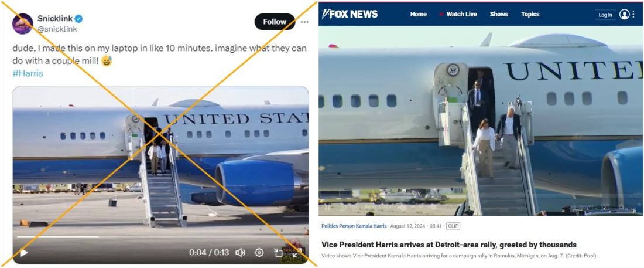The image size is (644, 268).
Task: Toggle fullscreen on the tweet video
Action: click(297, 252)
